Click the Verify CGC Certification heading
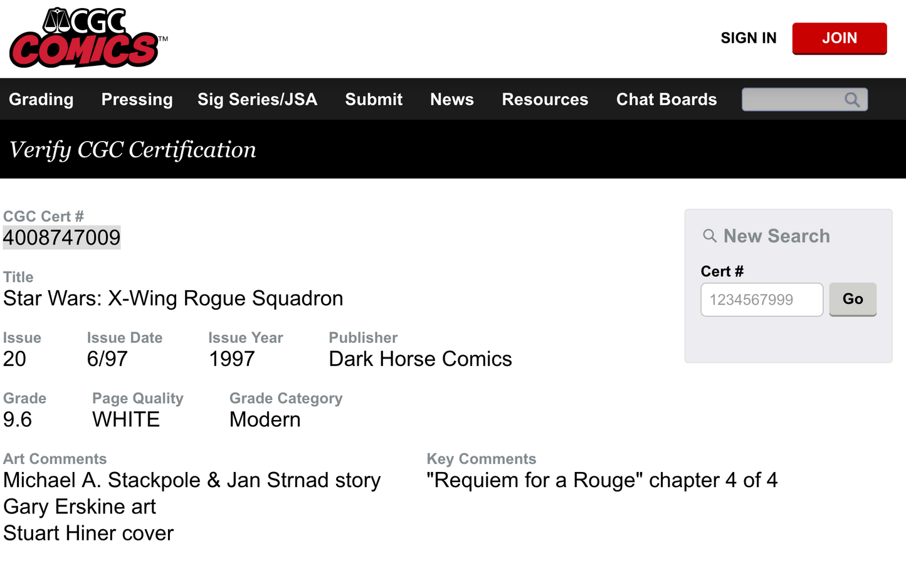This screenshot has height=588, width=906. (x=133, y=150)
